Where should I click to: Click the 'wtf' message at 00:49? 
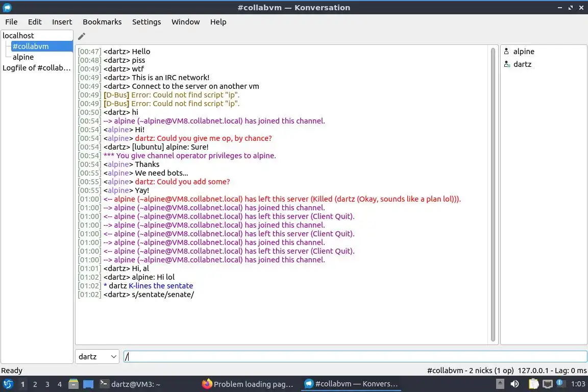point(138,68)
